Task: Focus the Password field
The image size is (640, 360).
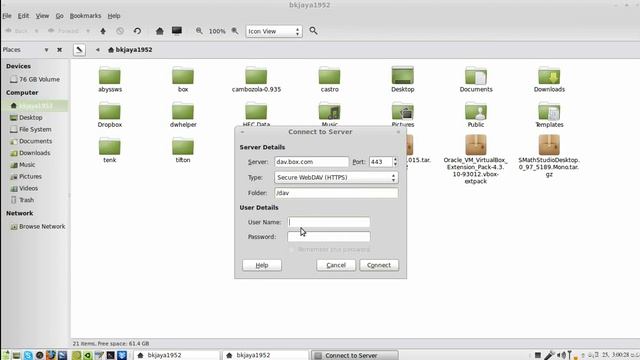Action: point(329,237)
